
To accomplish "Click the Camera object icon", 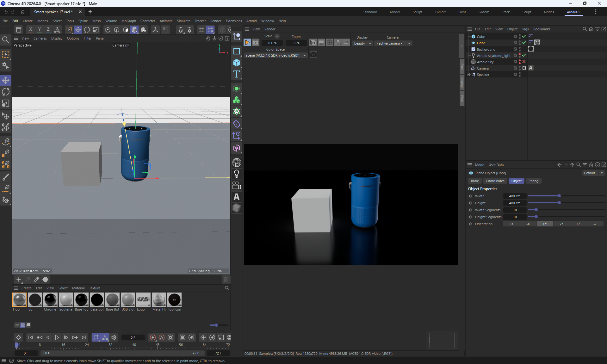I will (237, 185).
